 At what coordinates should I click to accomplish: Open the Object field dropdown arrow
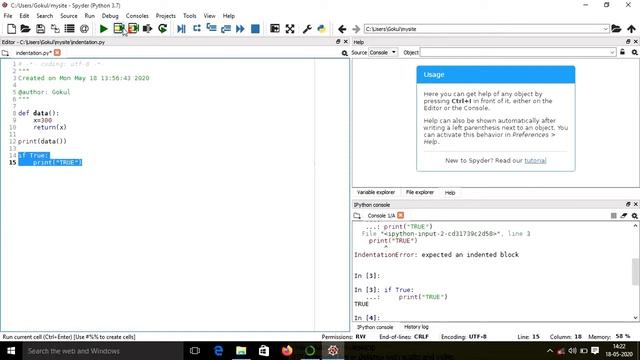612,52
